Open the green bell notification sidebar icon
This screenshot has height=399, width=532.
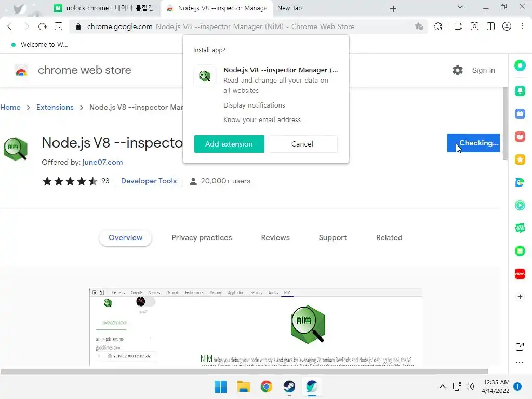click(x=520, y=90)
